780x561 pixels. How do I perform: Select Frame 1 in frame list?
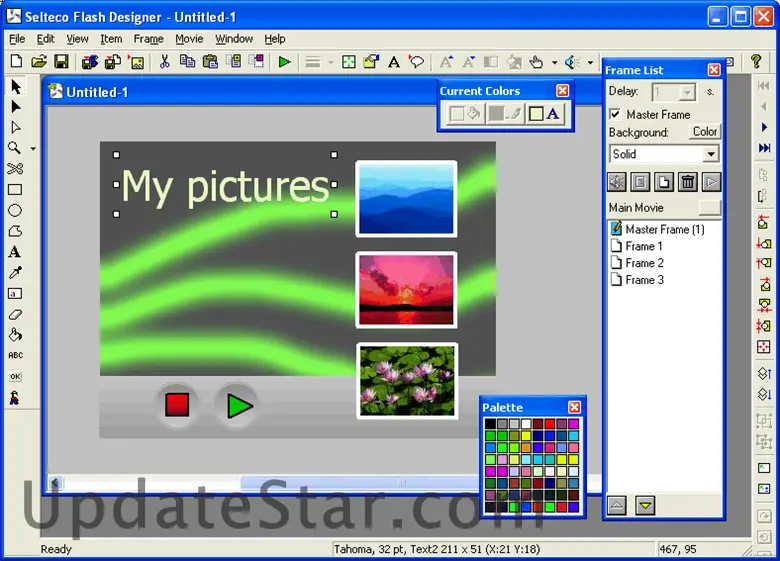click(x=637, y=246)
